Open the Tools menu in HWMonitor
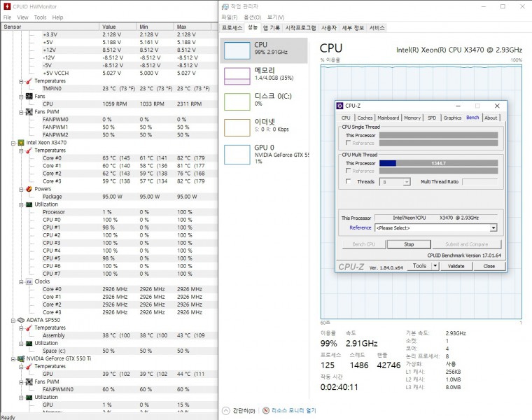The height and width of the screenshot is (420, 532). [40, 17]
